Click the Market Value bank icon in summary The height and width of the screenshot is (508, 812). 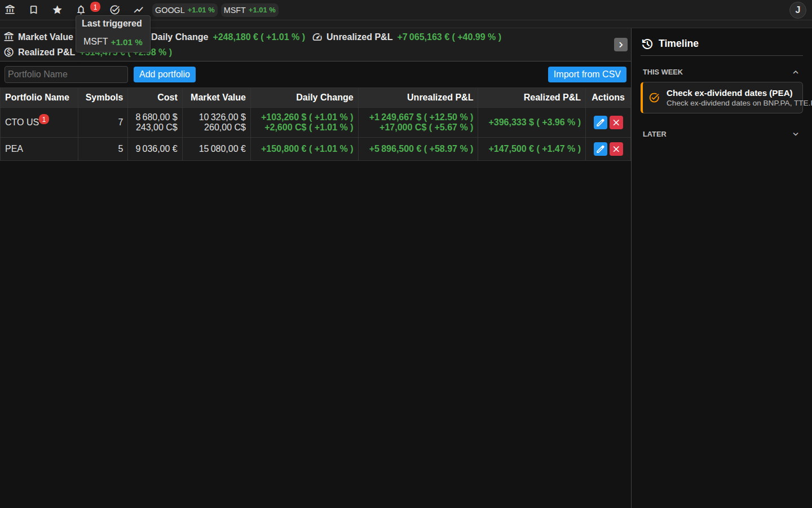tap(9, 37)
